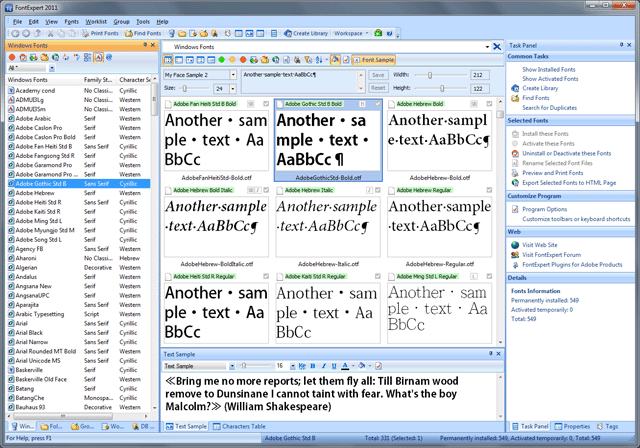Open the Size 24 dropdown
Viewport: 640px width, 448px height.
pos(233,88)
